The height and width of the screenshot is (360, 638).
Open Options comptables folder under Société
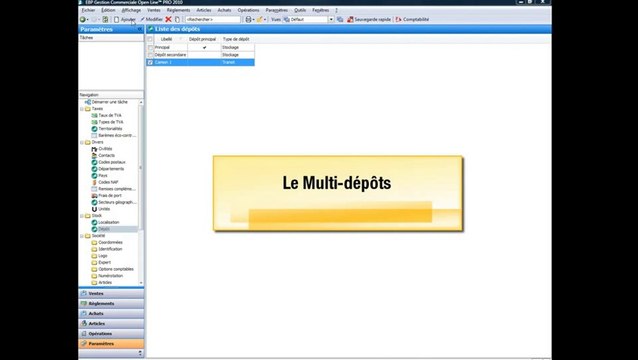[x=113, y=269]
